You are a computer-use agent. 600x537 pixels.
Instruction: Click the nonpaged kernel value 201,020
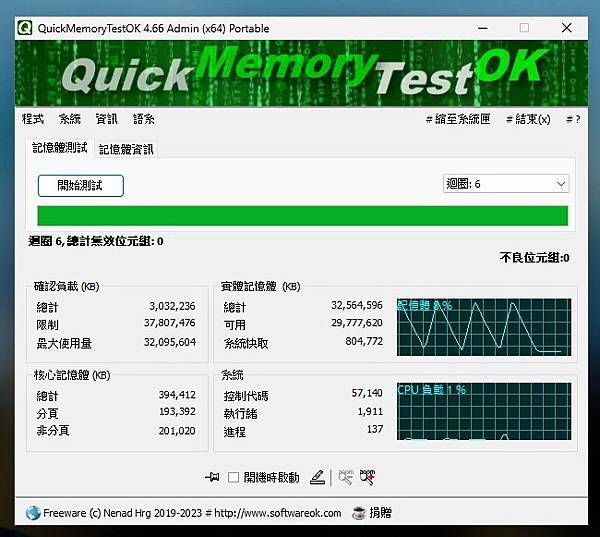click(x=177, y=431)
